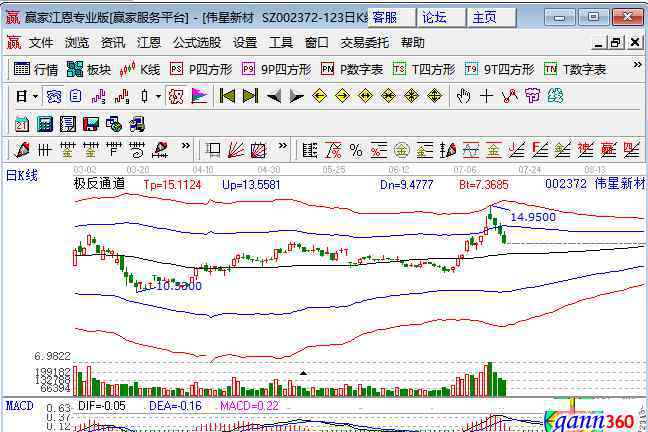Step chart backward with left arrow
Viewport: 648px width, 432px height.
point(274,96)
